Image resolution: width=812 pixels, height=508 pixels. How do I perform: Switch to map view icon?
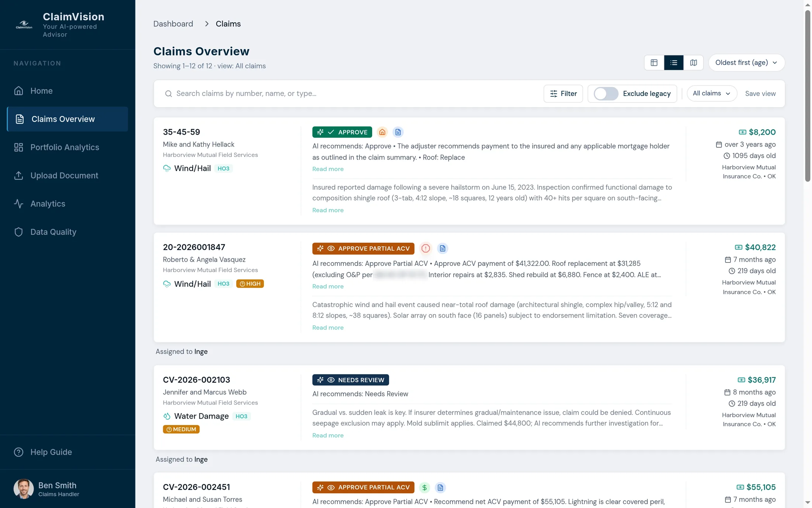coord(694,63)
